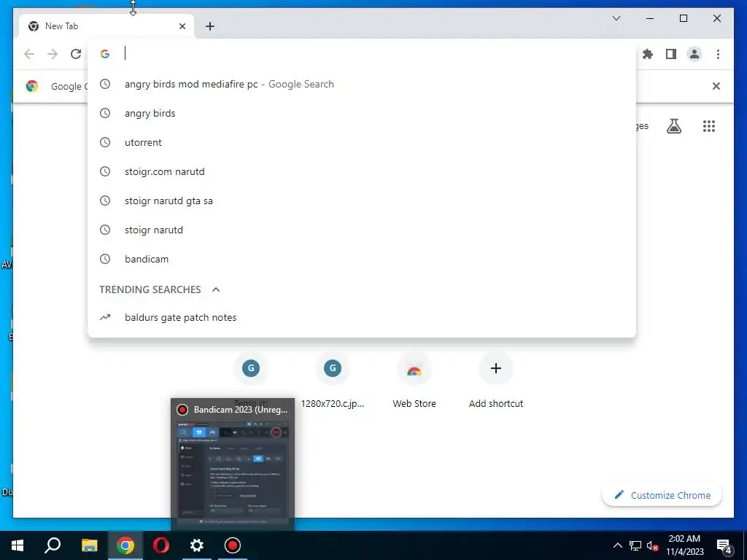Choose the 'angry birds' suggestion
The height and width of the screenshot is (560, 747).
tap(362, 113)
